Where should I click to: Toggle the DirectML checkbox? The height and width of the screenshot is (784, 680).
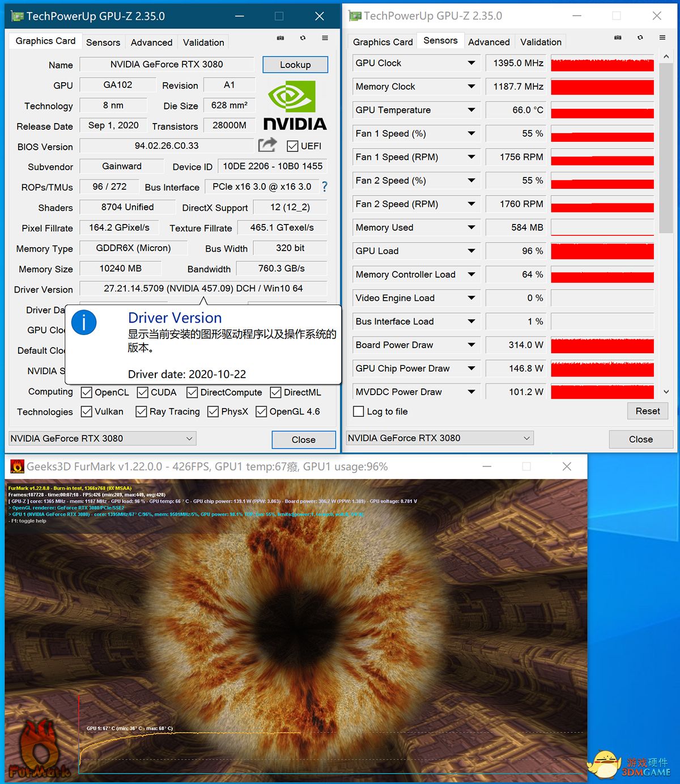pos(276,392)
